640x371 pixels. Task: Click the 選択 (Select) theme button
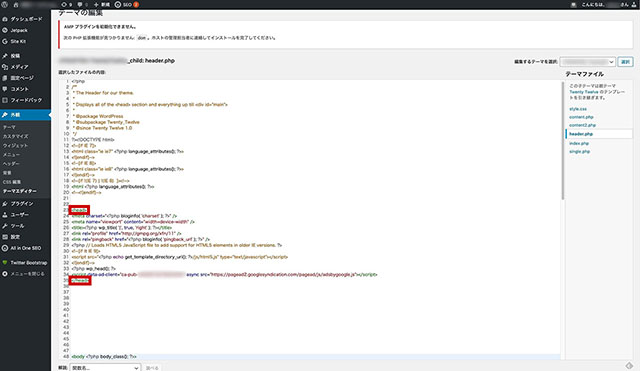(x=625, y=62)
